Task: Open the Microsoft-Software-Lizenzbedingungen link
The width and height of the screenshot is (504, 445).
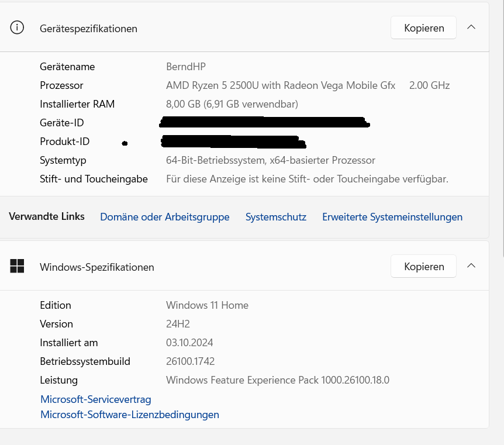Action: click(x=129, y=415)
